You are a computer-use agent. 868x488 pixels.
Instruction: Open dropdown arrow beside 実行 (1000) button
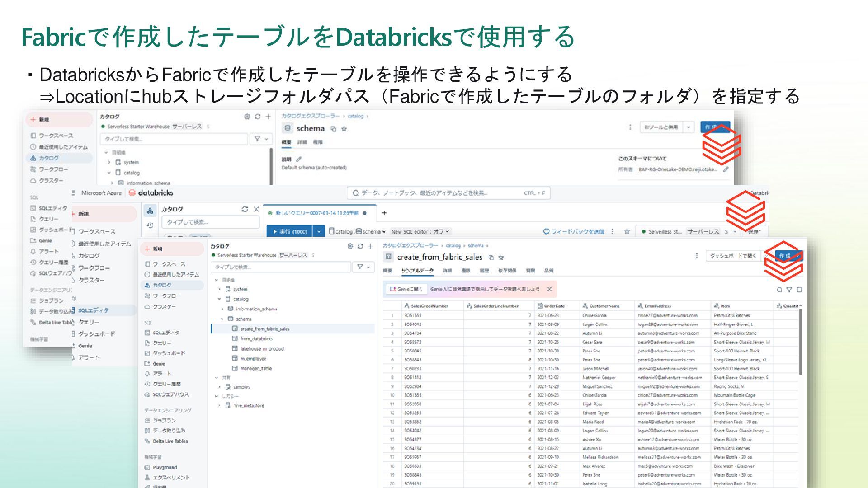[x=319, y=231]
